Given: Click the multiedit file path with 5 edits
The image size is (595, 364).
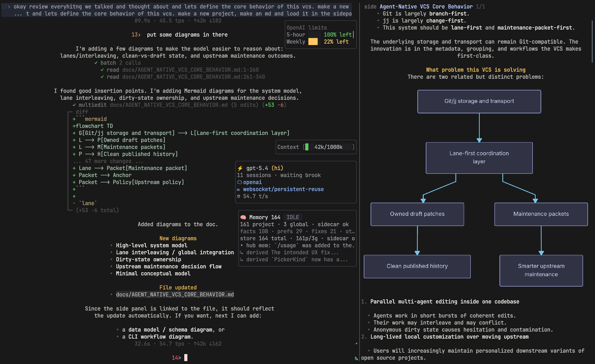Looking at the screenshot, I should pos(169,105).
